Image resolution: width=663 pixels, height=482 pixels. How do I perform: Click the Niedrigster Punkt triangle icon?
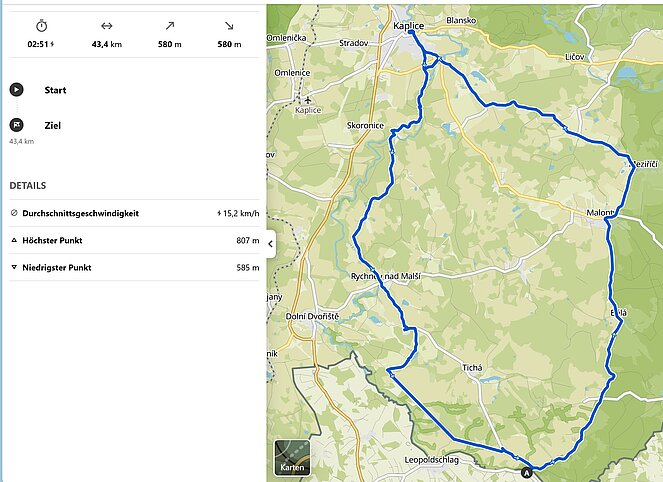tap(14, 268)
